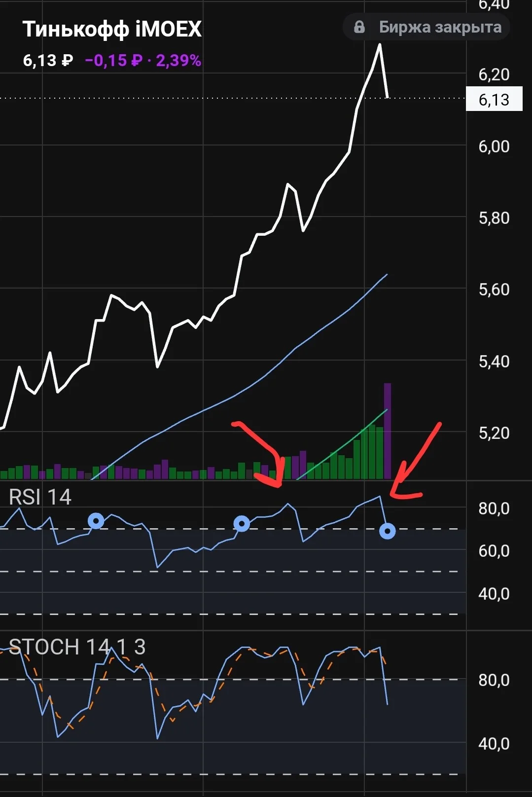Select the "Тинькофф iMOEX" chart title
The height and width of the screenshot is (797, 532).
pyautogui.click(x=112, y=29)
